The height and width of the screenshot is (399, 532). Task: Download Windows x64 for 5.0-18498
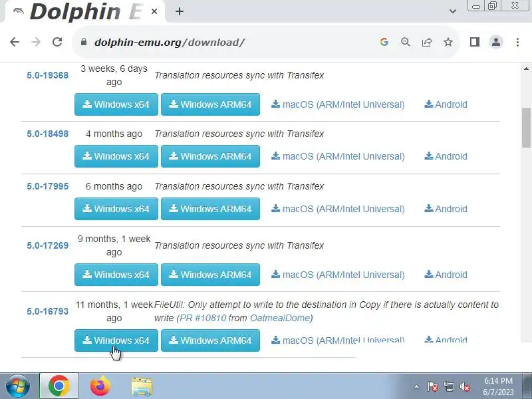pos(116,156)
